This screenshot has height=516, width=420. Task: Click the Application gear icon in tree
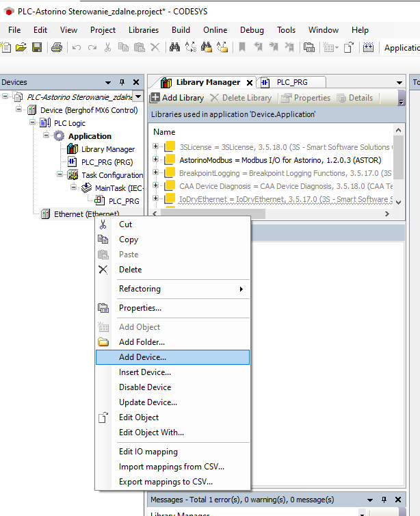(x=59, y=136)
